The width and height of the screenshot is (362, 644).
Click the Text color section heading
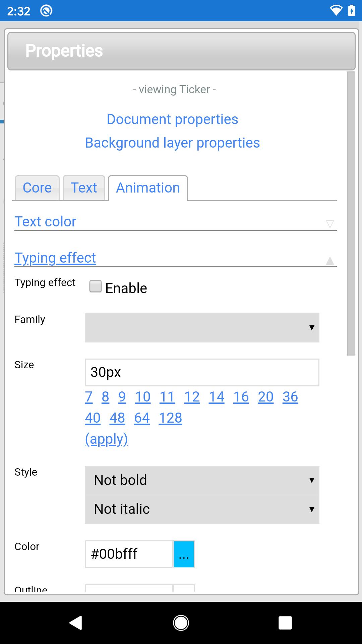(46, 222)
